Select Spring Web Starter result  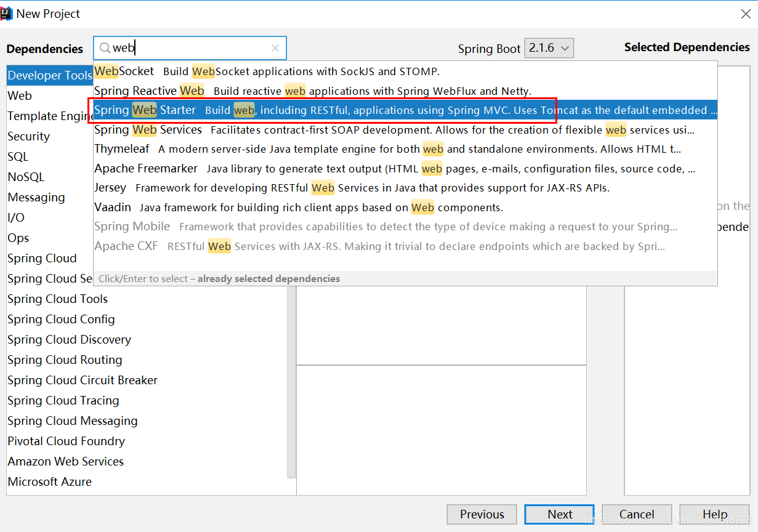click(405, 110)
